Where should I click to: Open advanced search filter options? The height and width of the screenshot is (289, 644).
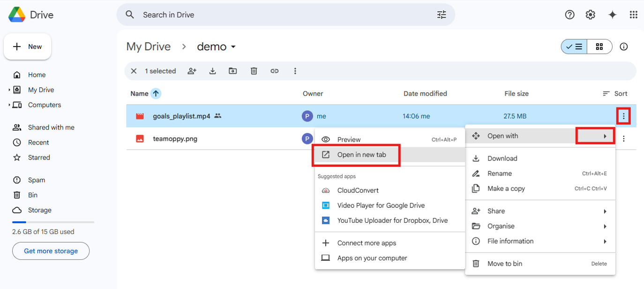[x=442, y=15]
